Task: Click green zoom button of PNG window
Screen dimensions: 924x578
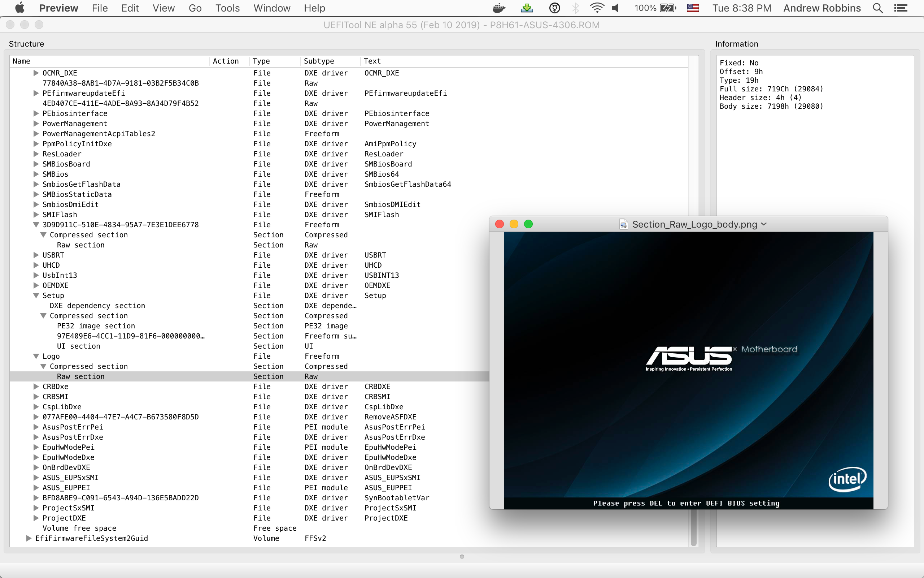Action: (528, 224)
